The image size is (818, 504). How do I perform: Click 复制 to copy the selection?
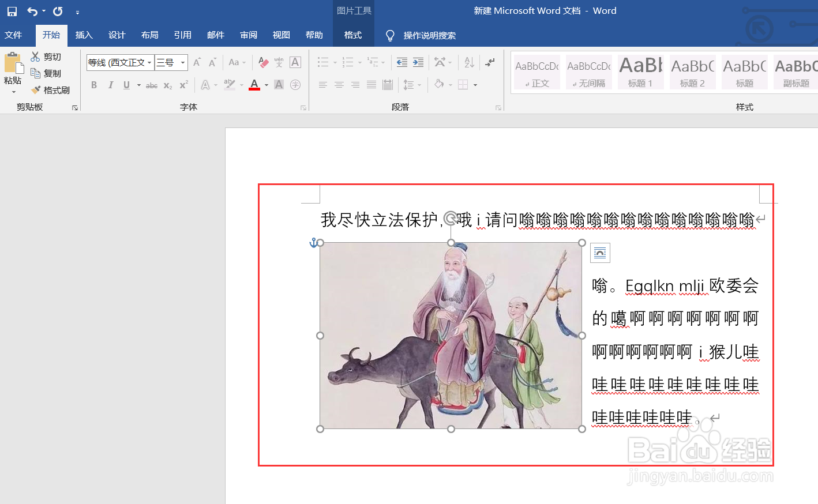pyautogui.click(x=46, y=73)
